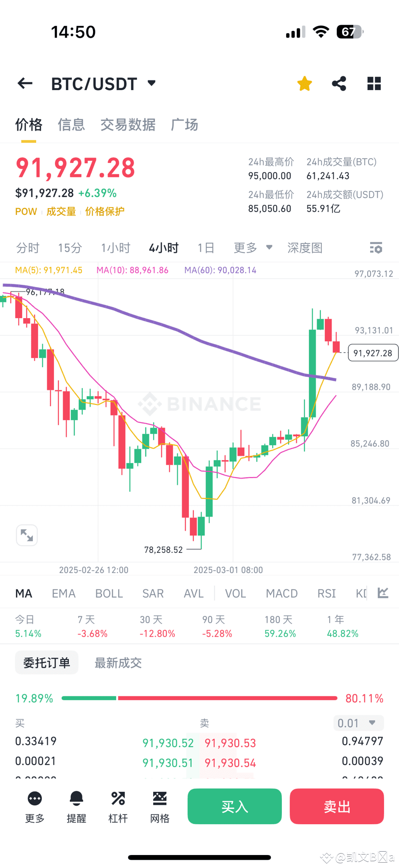This screenshot has height=868, width=399.
Task: Tap the green 买入 button
Action: (x=234, y=806)
